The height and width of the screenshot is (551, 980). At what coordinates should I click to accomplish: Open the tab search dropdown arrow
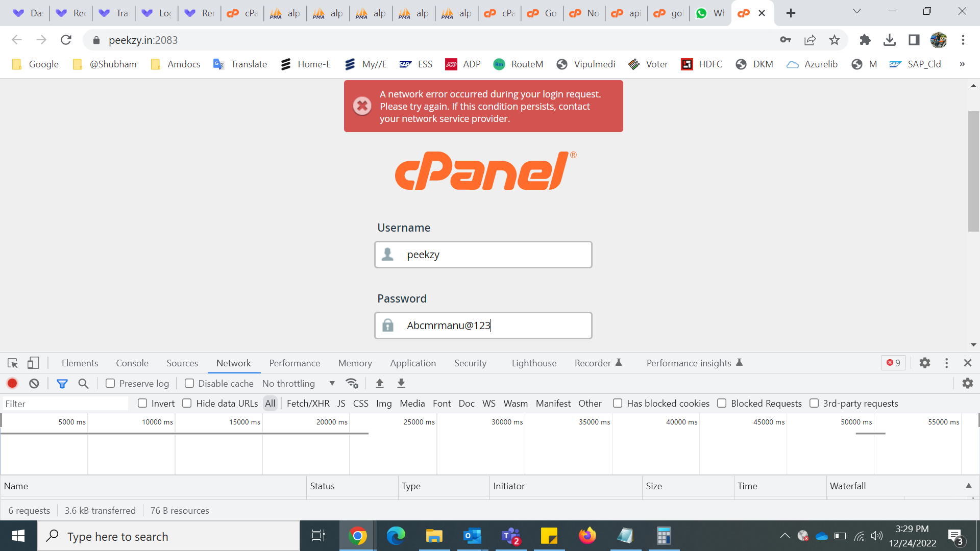tap(857, 12)
